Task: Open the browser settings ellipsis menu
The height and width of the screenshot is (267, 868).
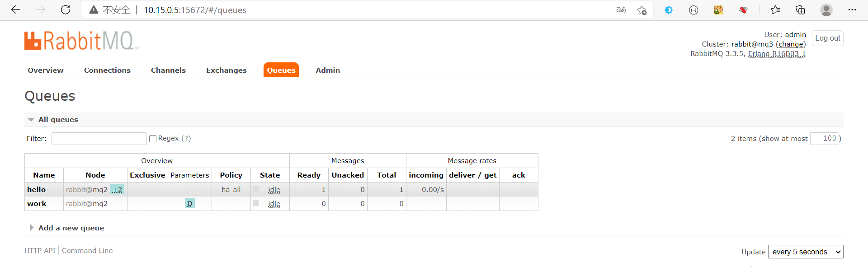Action: pos(852,10)
